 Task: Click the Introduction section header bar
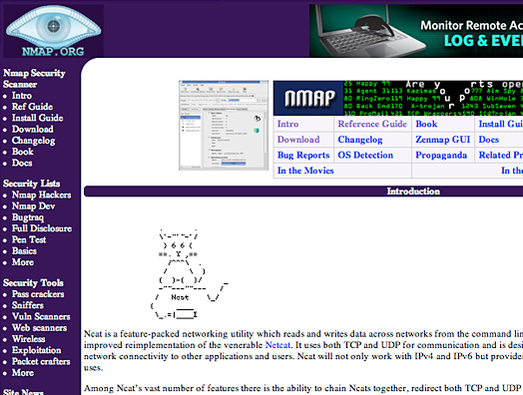point(304,191)
